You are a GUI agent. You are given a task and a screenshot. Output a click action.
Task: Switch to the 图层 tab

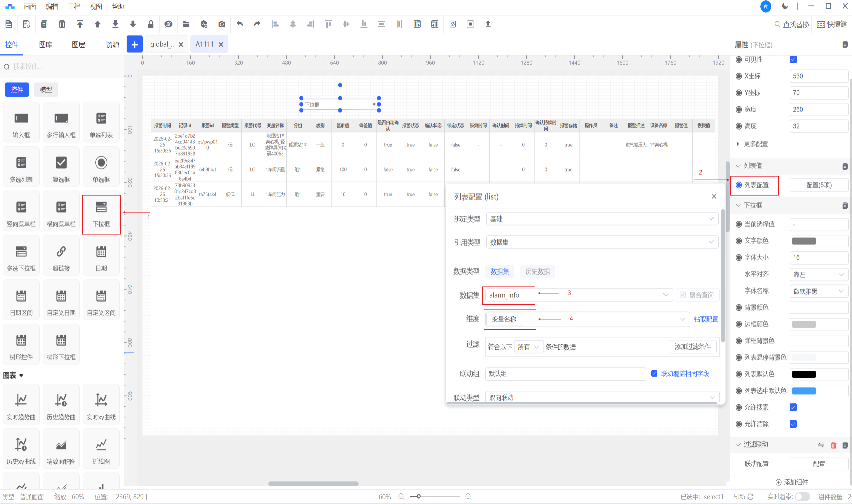79,45
